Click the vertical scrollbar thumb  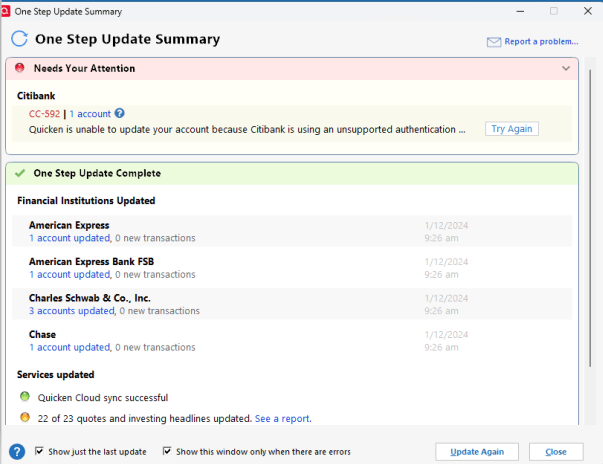point(590,218)
